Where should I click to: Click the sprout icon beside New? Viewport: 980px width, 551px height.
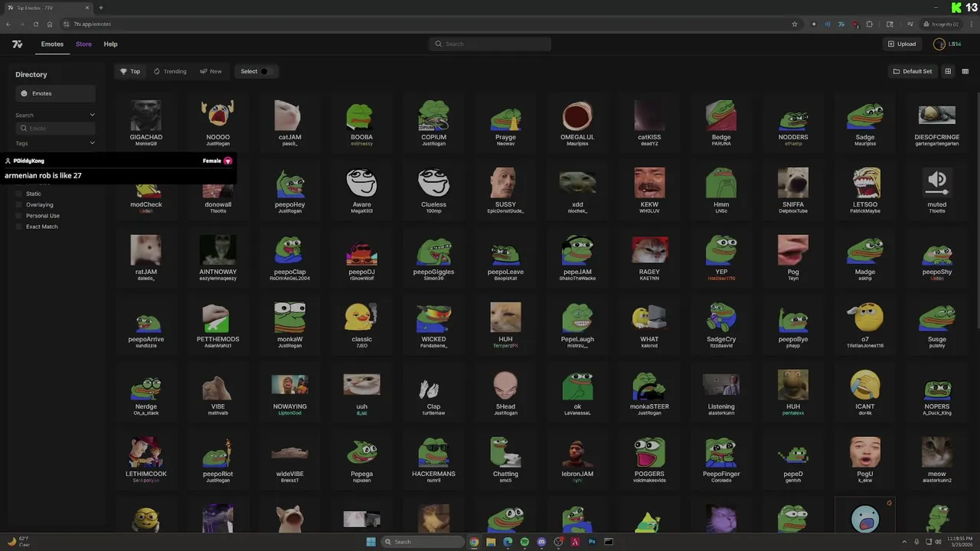pos(203,71)
